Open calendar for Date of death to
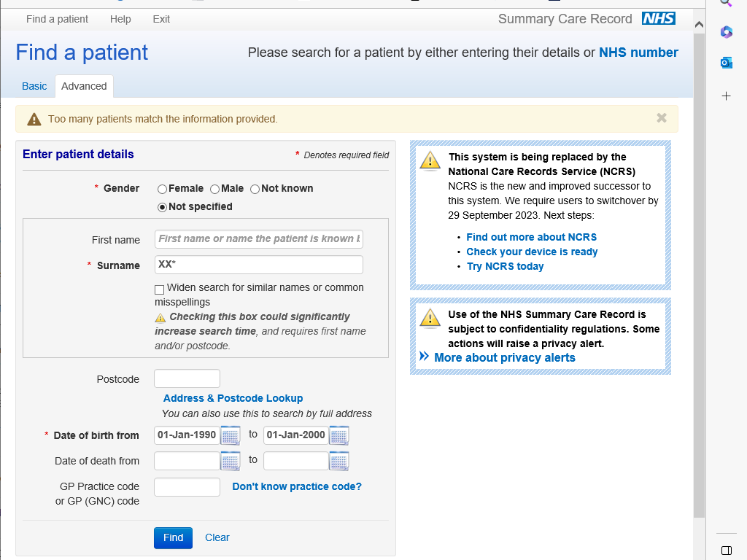Screen dimensions: 747x560 click(x=339, y=461)
